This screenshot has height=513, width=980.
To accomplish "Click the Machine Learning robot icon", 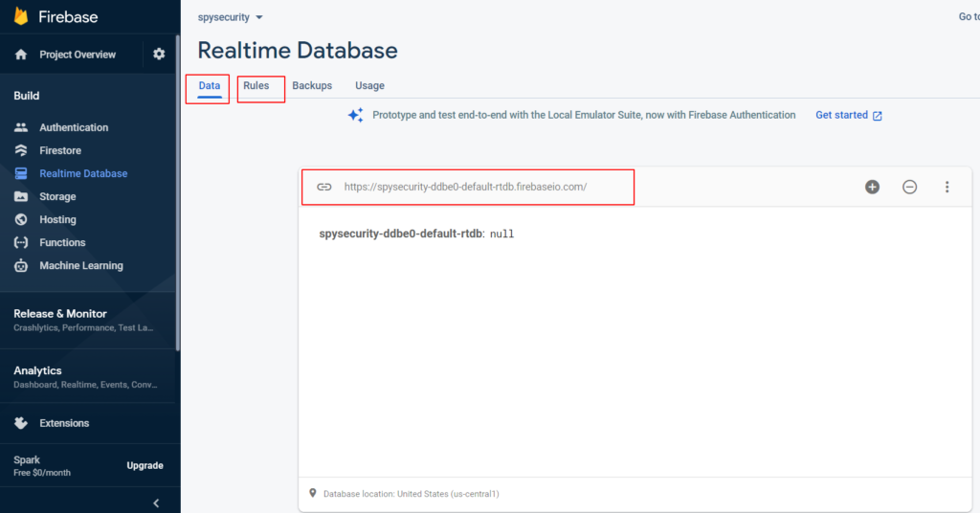I will pyautogui.click(x=21, y=265).
